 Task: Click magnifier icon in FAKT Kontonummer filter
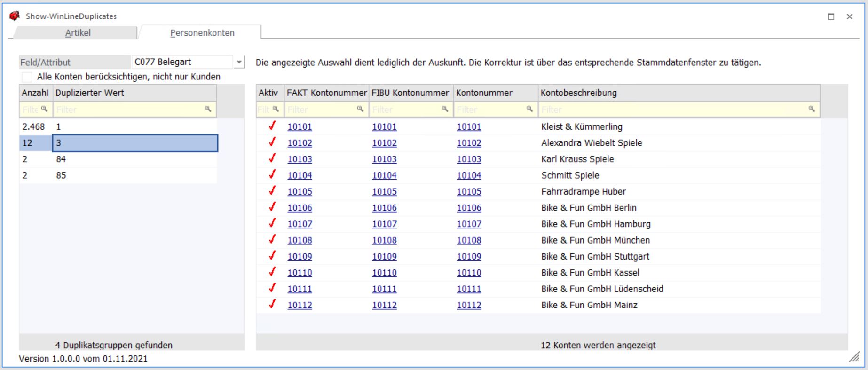360,109
